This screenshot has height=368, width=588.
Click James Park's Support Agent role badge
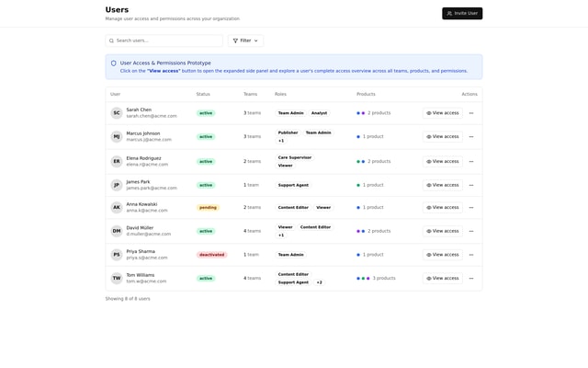coord(293,185)
